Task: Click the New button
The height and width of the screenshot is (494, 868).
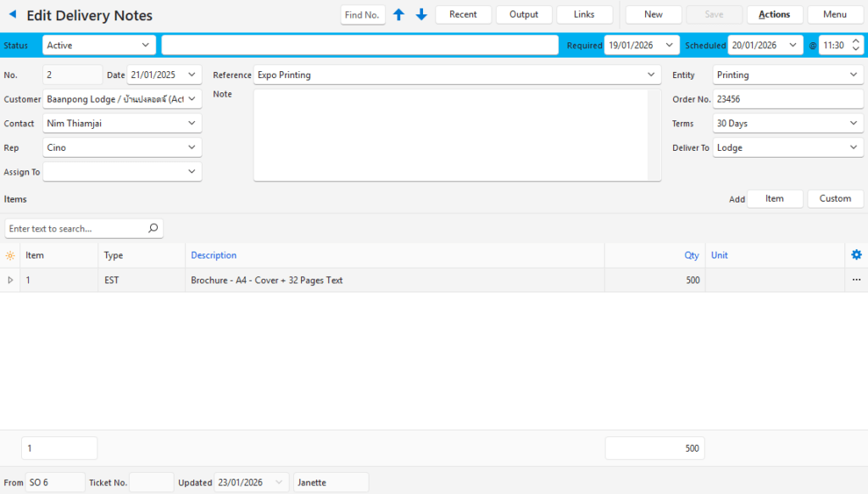Action: (x=654, y=14)
